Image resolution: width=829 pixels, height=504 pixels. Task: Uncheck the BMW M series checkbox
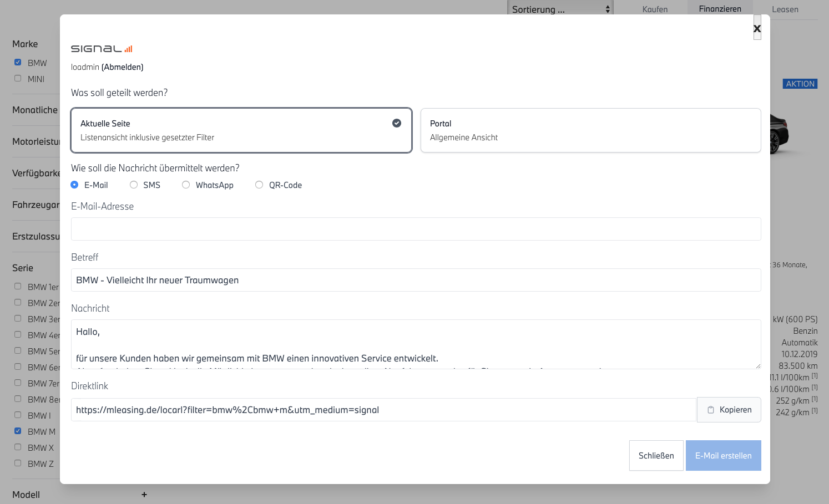18,431
